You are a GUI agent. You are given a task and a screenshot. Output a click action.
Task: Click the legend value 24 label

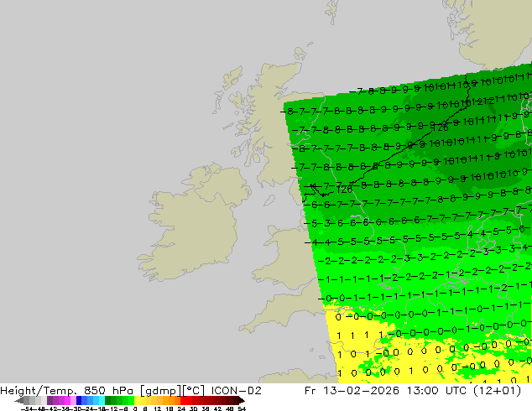tap(181, 408)
